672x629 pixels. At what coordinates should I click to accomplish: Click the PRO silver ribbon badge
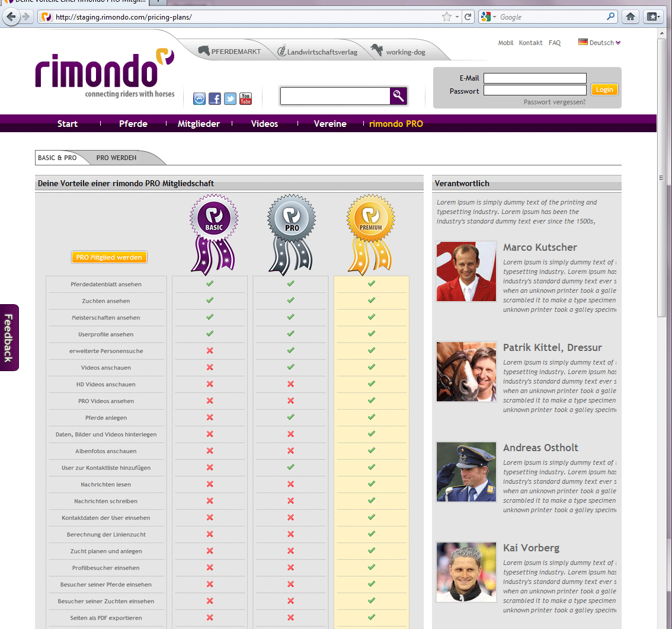[292, 234]
